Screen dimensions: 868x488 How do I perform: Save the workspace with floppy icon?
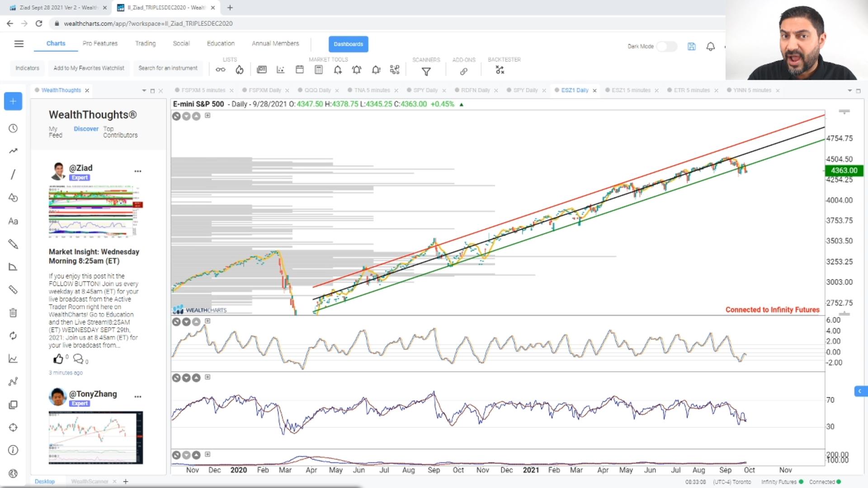tap(692, 46)
